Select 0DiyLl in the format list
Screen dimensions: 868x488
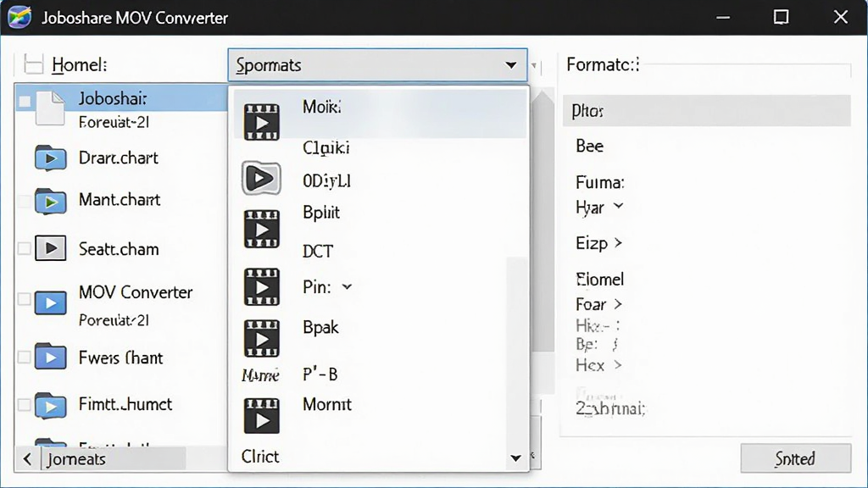coord(326,181)
